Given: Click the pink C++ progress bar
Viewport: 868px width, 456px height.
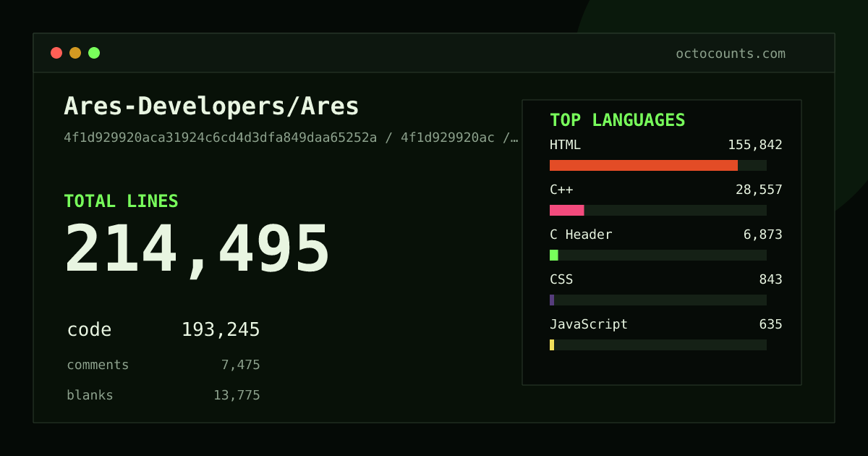Looking at the screenshot, I should click(567, 210).
